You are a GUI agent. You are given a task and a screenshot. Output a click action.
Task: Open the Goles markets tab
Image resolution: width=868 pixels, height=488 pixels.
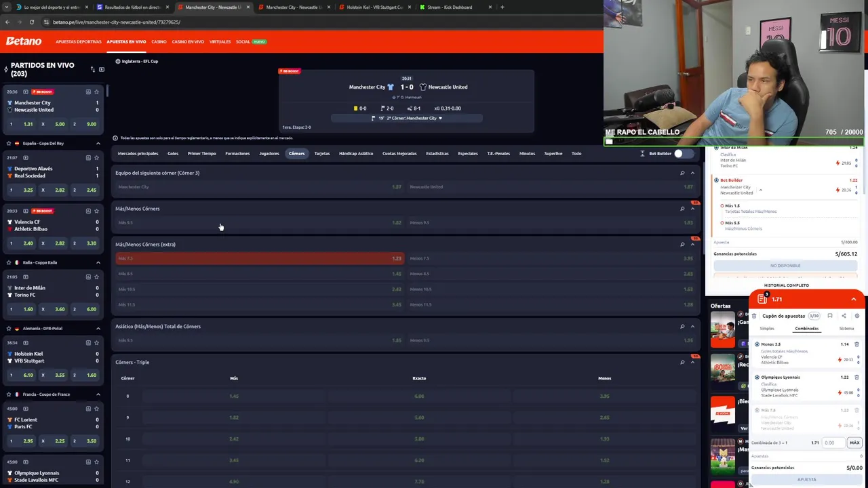173,153
